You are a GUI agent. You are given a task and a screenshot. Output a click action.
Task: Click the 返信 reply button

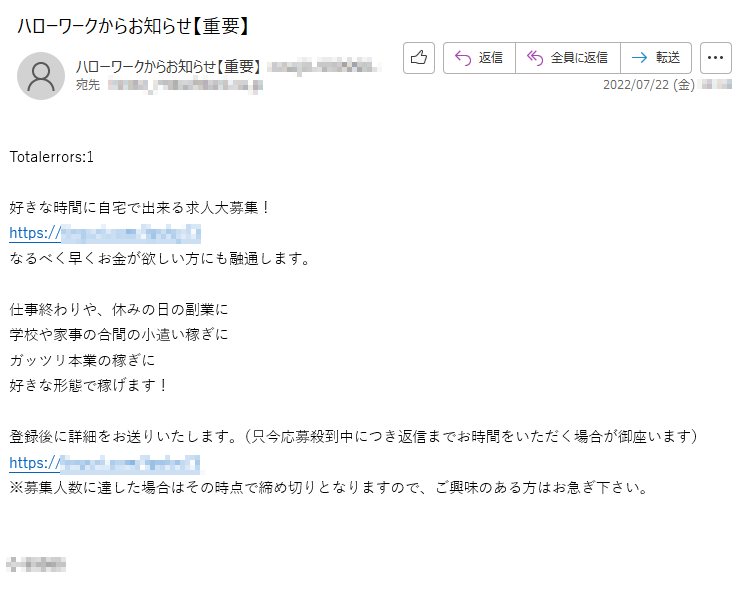(479, 58)
